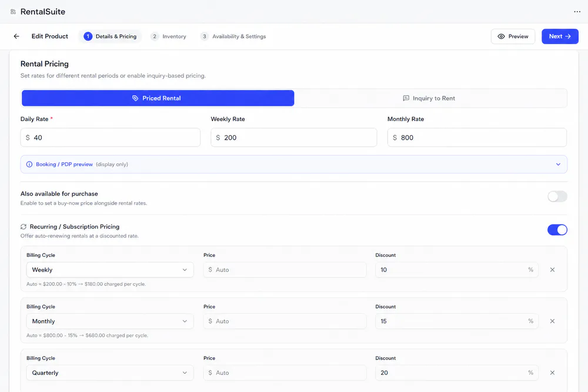
Task: Click 'Offer auto-renewing rentals at a discounted rate'
Action: (79, 236)
